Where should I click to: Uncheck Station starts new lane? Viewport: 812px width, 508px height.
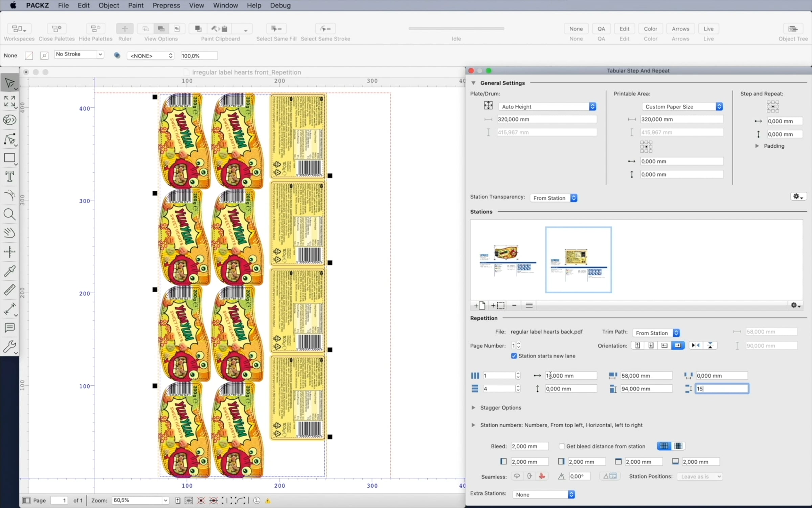pyautogui.click(x=514, y=356)
